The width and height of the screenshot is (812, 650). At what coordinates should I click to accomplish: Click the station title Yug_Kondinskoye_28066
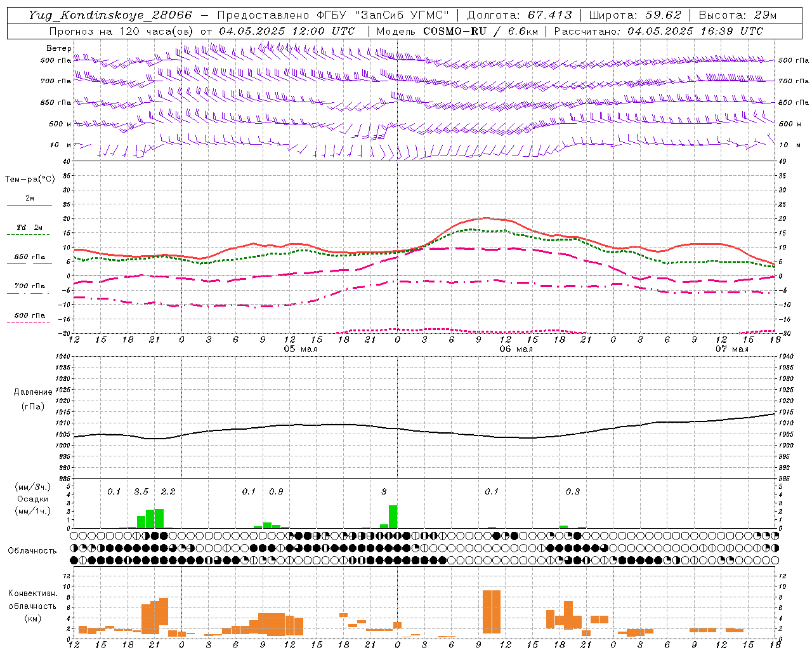pyautogui.click(x=110, y=15)
